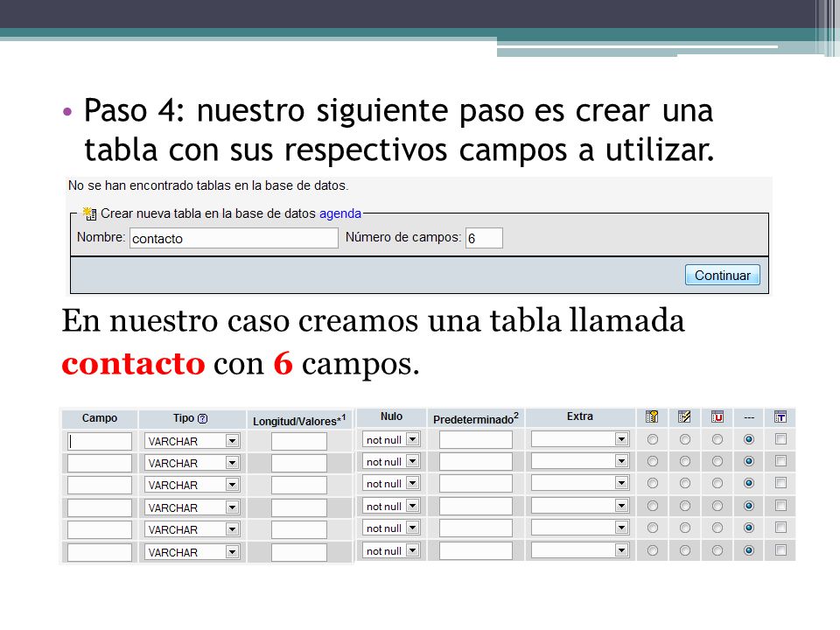Click the Tipo help question-mark icon
840x630 pixels.
(202, 419)
